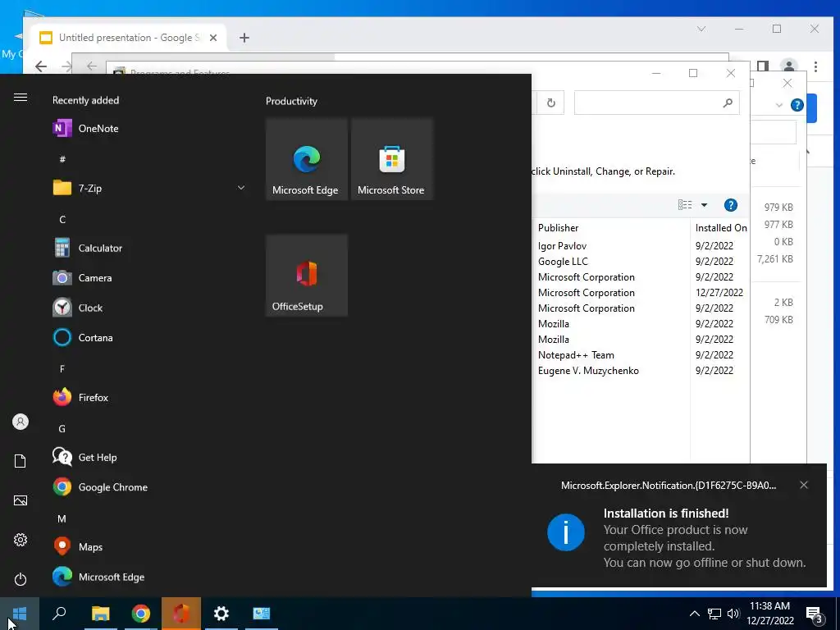Open the Get Help app
Image resolution: width=840 pixels, height=630 pixels.
85,458
